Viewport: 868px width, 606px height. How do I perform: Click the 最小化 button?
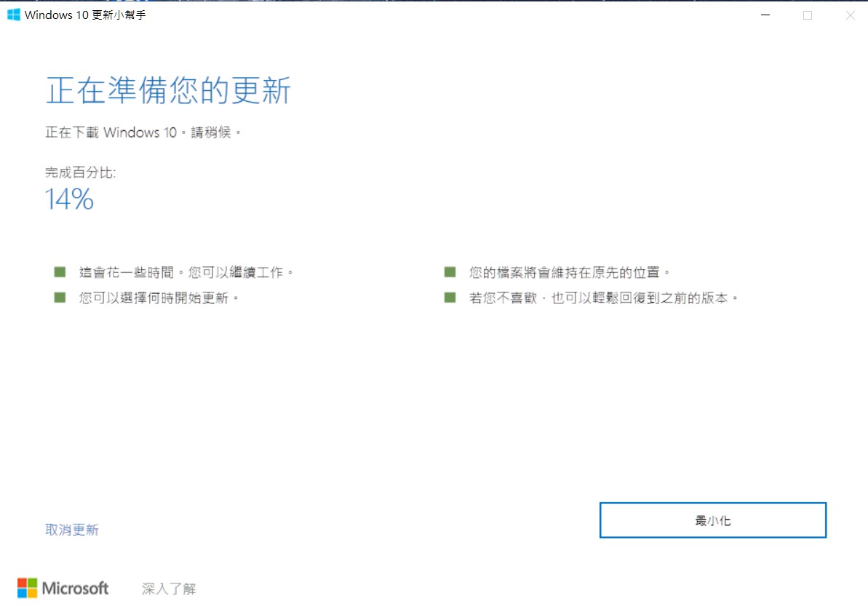coord(712,520)
